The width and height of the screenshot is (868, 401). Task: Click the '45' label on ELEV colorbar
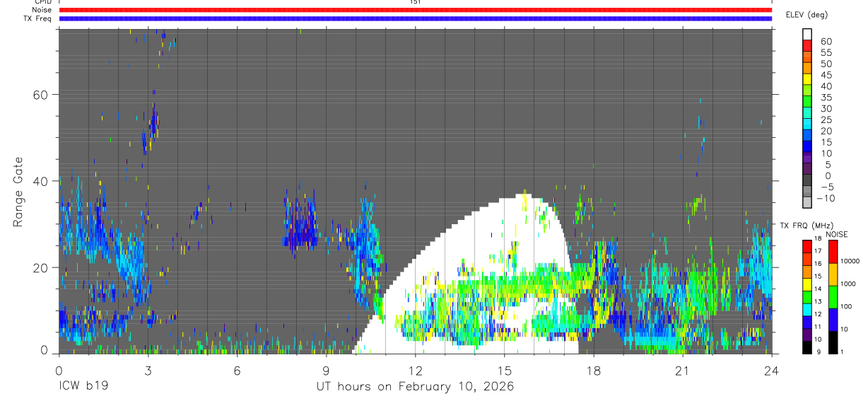click(x=826, y=75)
